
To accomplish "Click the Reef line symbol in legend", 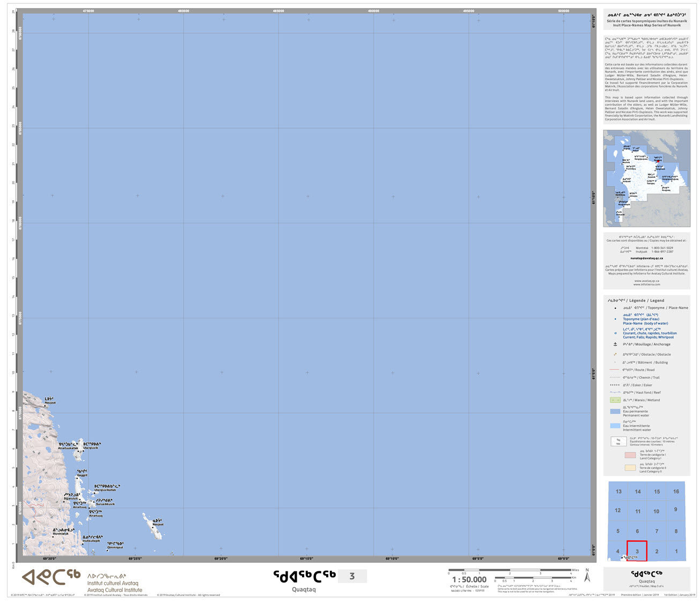I will click(615, 392).
